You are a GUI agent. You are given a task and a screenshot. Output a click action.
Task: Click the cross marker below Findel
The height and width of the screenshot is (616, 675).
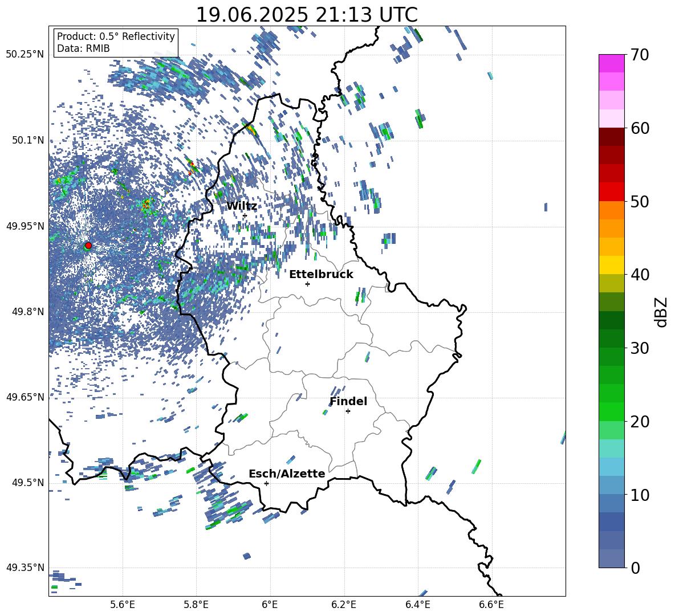pyautogui.click(x=348, y=411)
